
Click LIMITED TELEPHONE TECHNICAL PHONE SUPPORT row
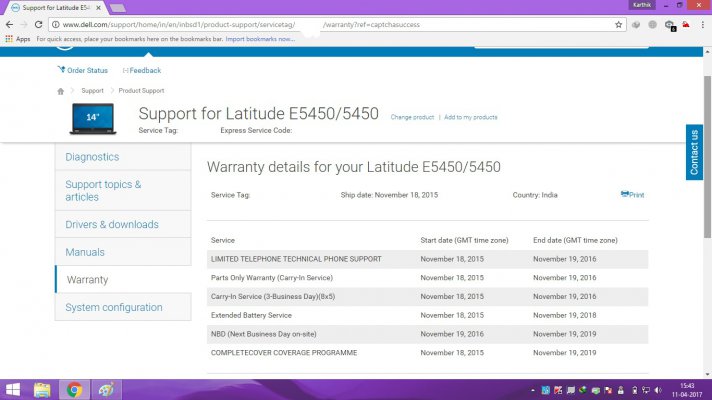(x=427, y=259)
